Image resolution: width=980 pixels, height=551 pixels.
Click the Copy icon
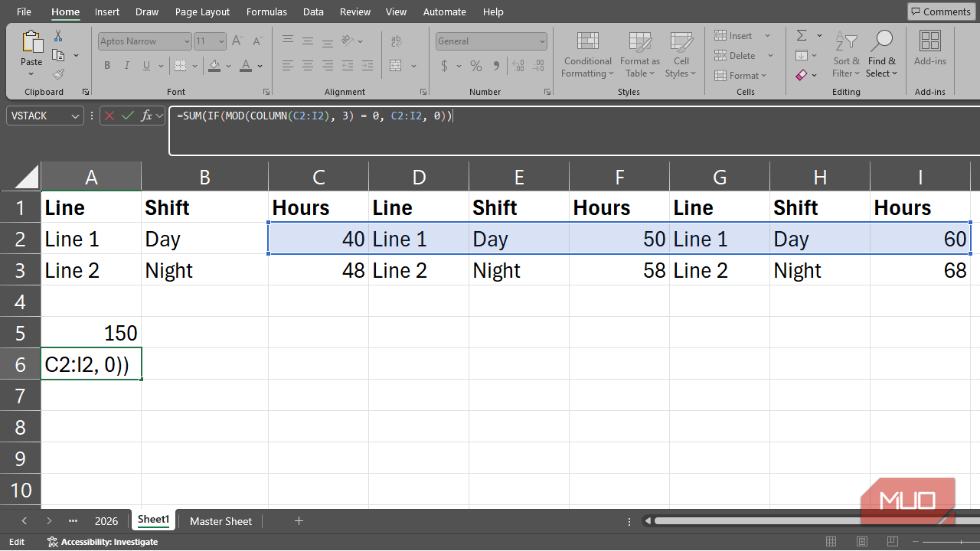point(58,55)
